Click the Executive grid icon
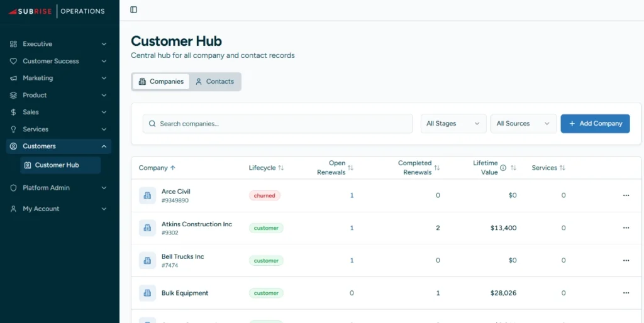This screenshot has height=323, width=644. click(14, 44)
